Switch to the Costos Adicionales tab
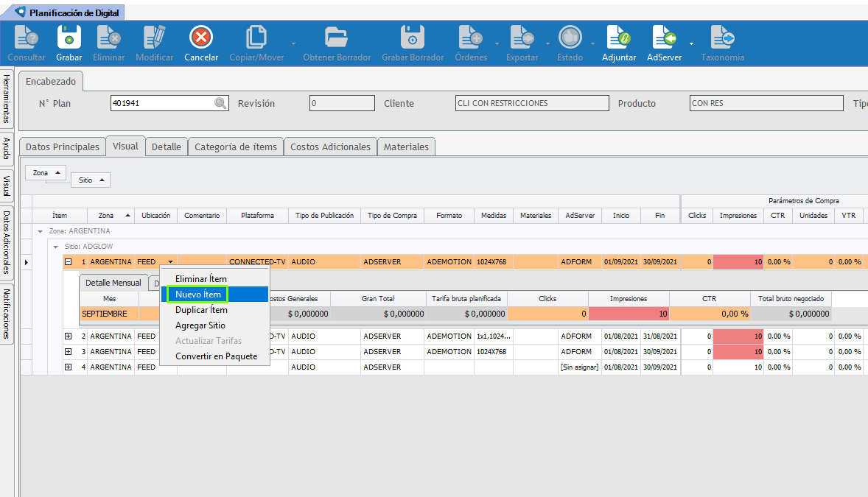The image size is (868, 497). (x=330, y=147)
